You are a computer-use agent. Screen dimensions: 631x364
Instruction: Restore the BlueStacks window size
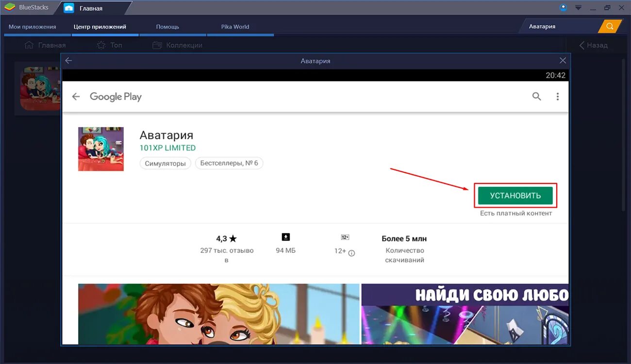607,7
